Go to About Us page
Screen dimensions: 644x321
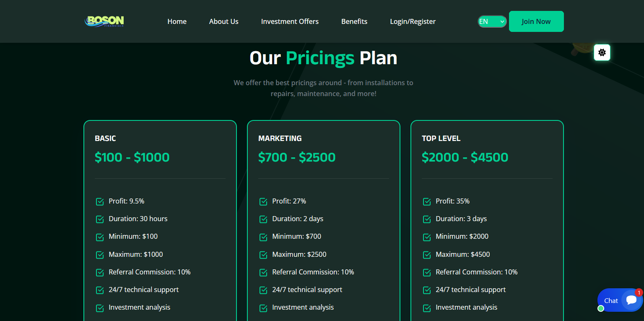click(224, 21)
